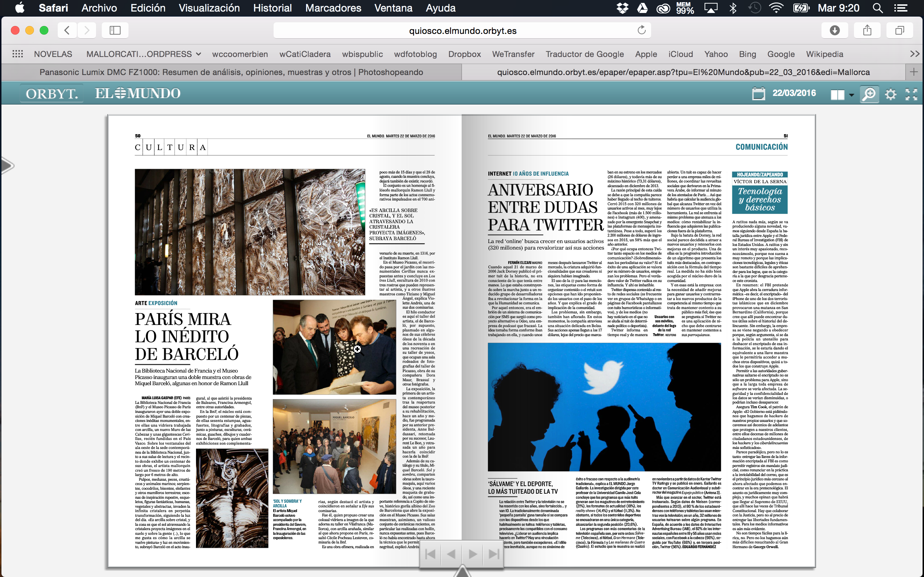
Task: Open the calendar date picker icon
Action: click(x=758, y=93)
